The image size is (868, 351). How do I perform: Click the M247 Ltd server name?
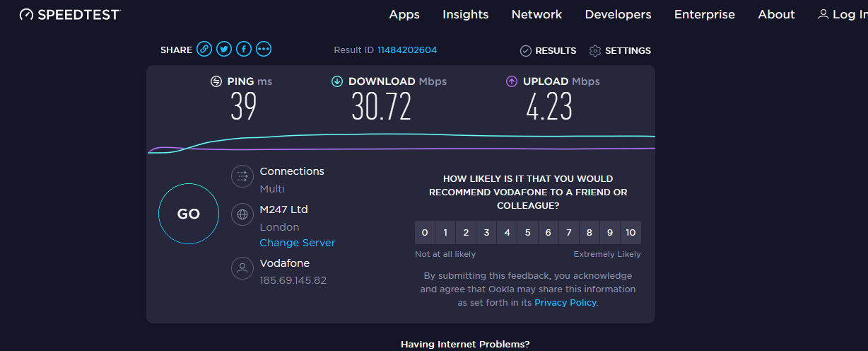tap(283, 209)
